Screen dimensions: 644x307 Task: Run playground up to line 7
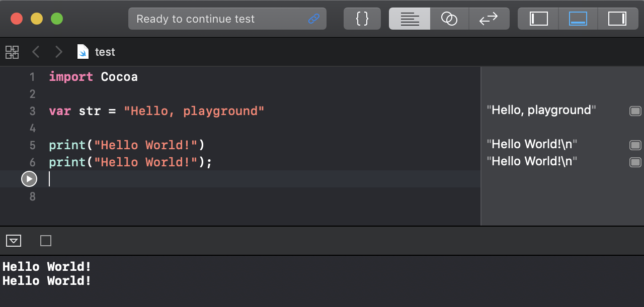[29, 179]
